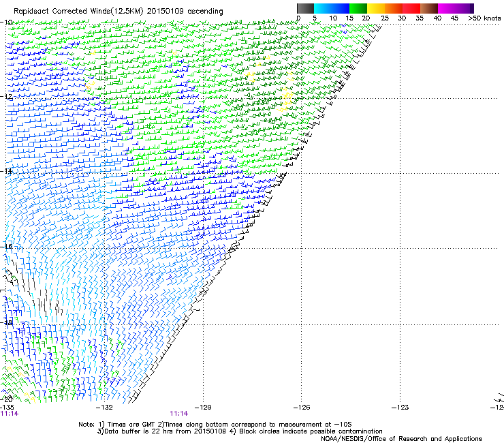Viewport: 504px width, 443px height.
Task: Click the blue 10-15 knots legend segment
Action: 341,8
